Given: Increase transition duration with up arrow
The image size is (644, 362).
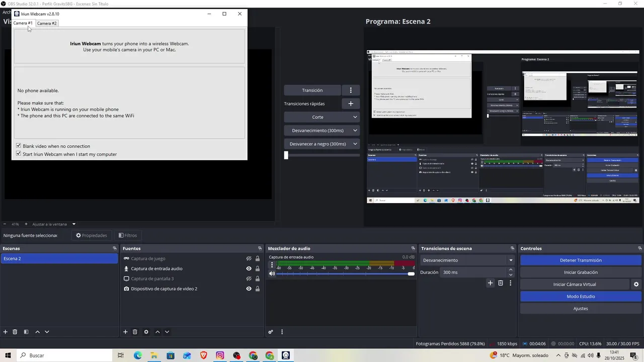Looking at the screenshot, I should [x=511, y=270].
